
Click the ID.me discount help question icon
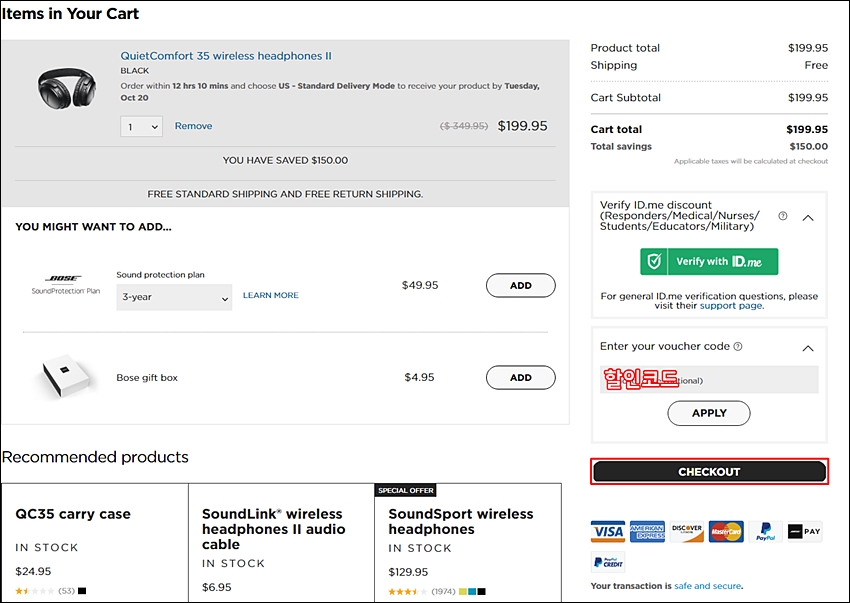point(782,216)
